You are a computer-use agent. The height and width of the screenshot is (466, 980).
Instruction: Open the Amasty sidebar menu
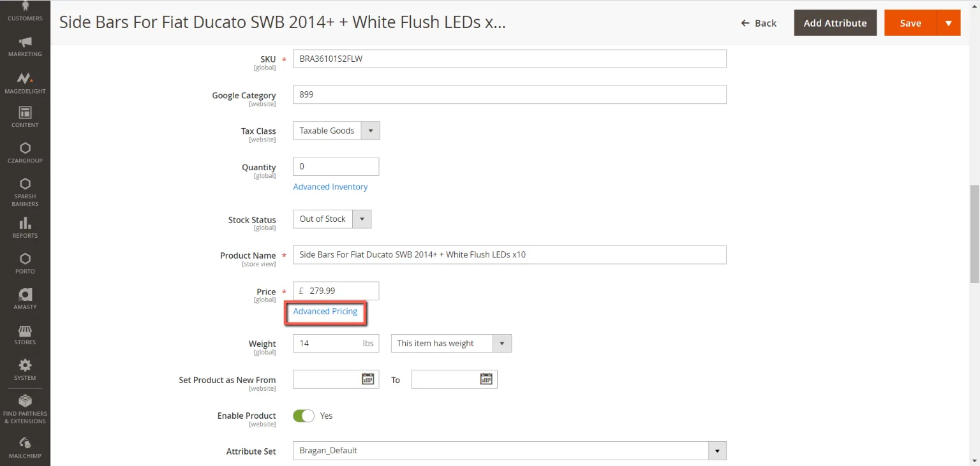[x=25, y=299]
